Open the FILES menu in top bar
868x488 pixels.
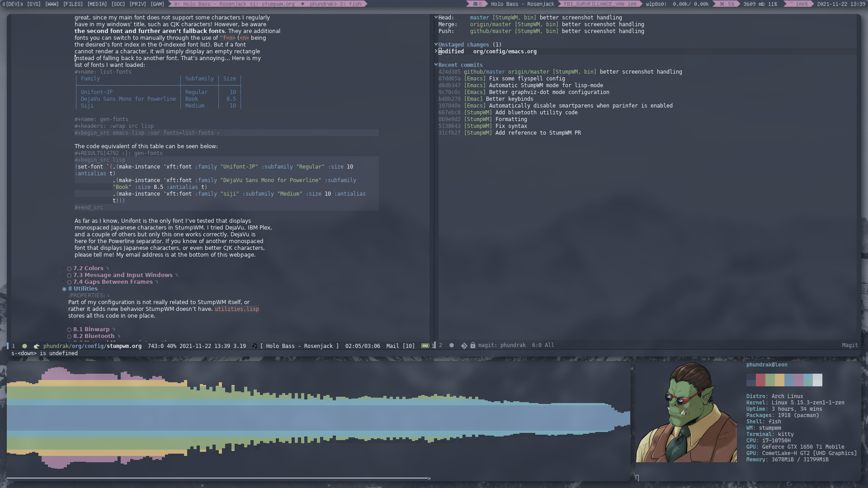(x=72, y=4)
